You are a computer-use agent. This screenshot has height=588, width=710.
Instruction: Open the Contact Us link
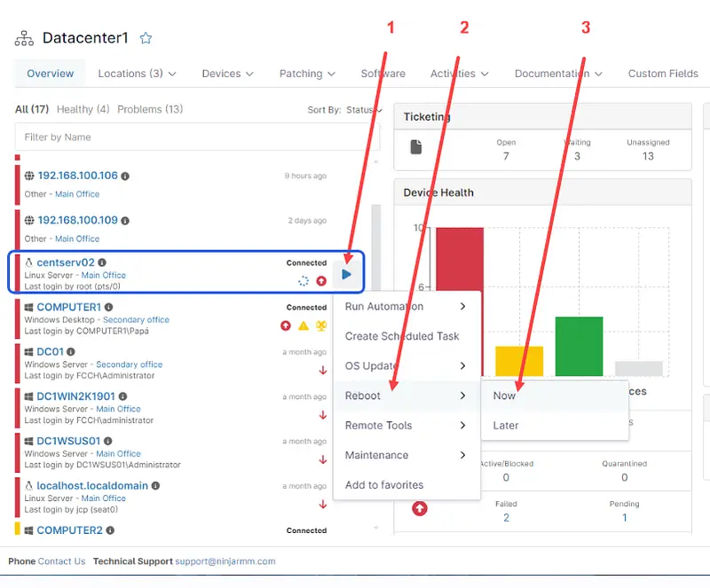(61, 561)
